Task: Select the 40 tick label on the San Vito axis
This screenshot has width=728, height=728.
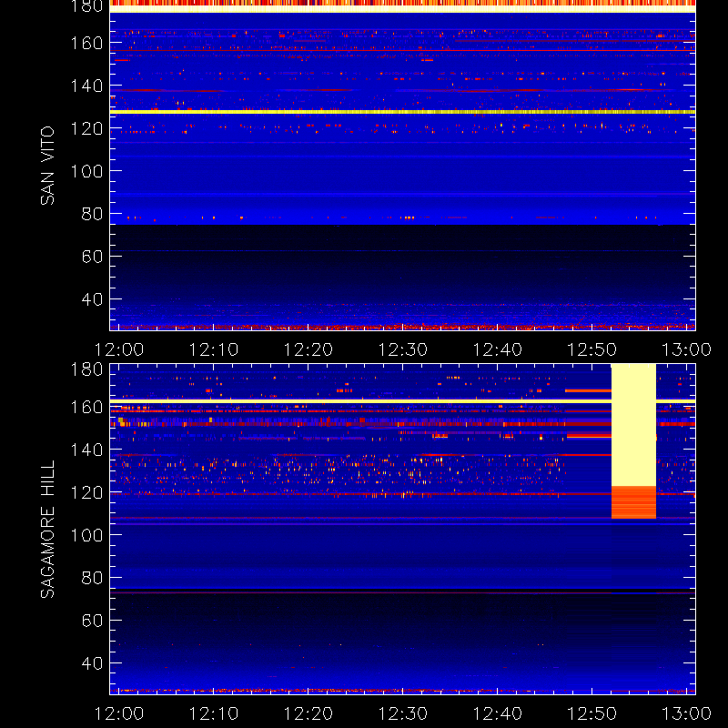Action: click(x=92, y=299)
